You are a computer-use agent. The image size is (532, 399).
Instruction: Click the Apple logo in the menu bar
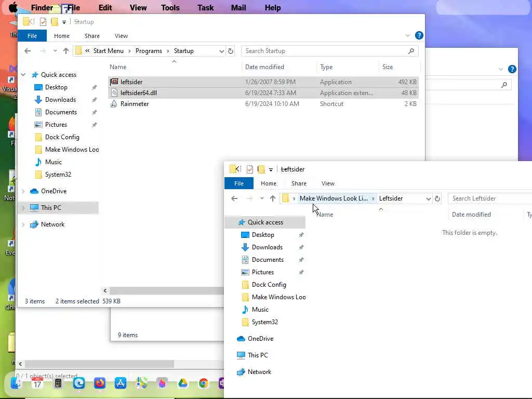pos(13,7)
